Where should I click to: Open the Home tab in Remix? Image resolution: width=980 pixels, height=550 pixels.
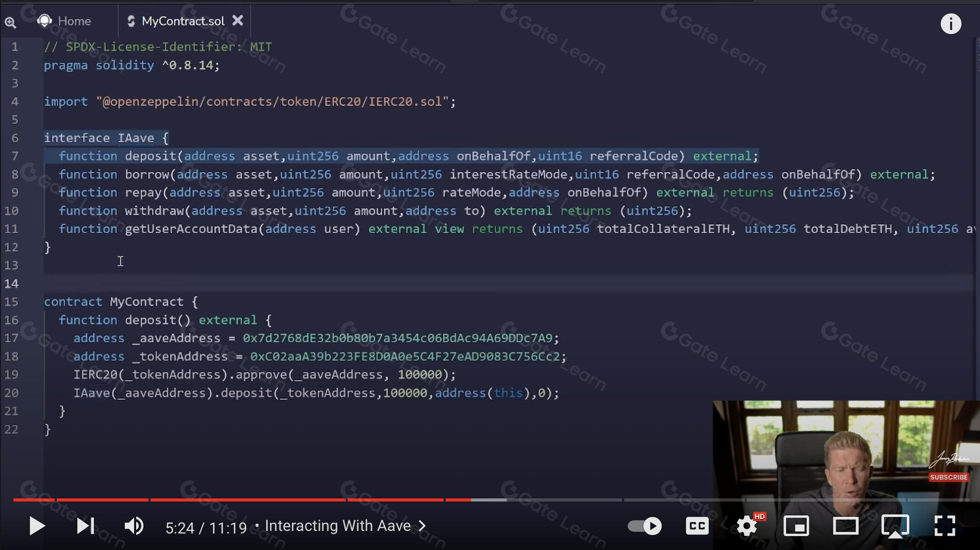[x=64, y=21]
